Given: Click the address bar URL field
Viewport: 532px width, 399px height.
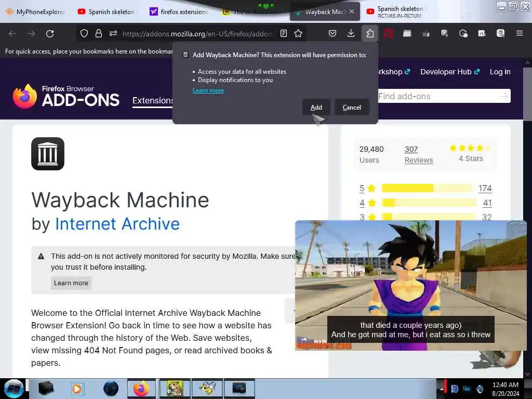Looking at the screenshot, I should (x=197, y=34).
